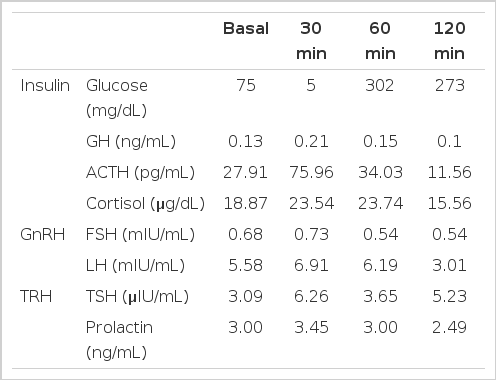
Task: Click the 60 min column header
Action: click(x=380, y=41)
